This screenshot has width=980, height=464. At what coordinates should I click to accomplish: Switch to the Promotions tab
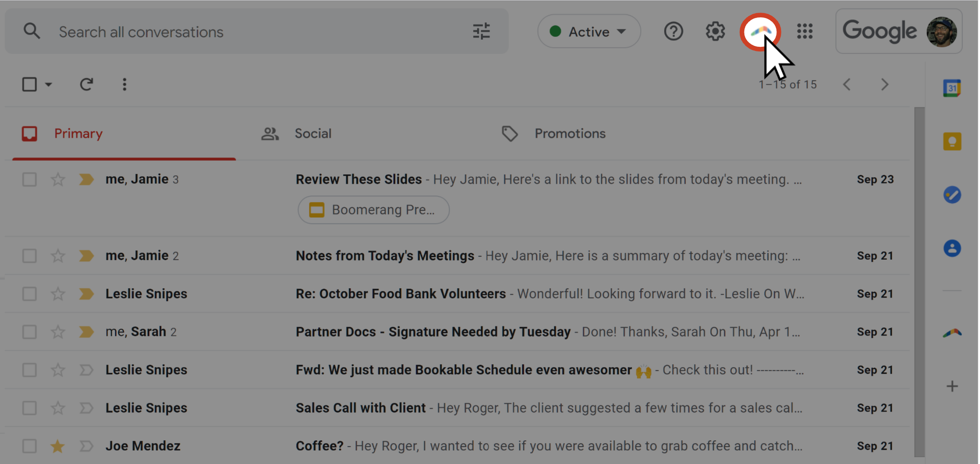[x=569, y=134]
